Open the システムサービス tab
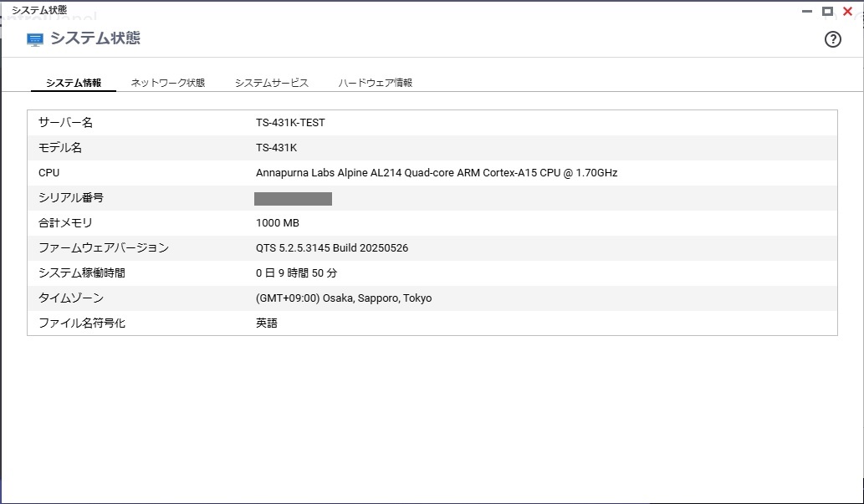The height and width of the screenshot is (504, 864). click(272, 83)
